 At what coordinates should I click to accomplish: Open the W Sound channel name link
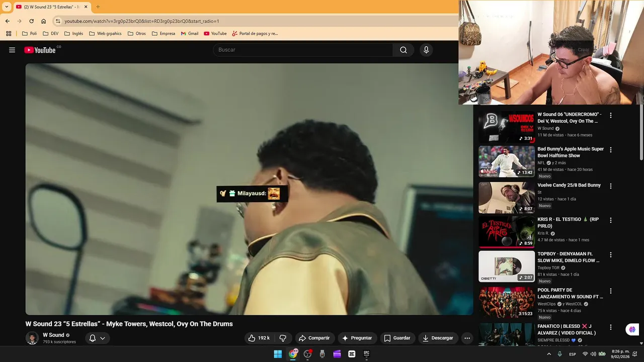tap(53, 335)
